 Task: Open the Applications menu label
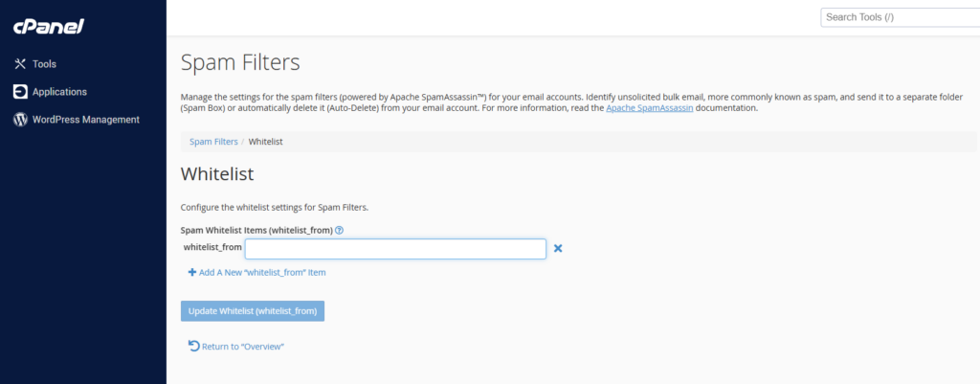click(59, 92)
